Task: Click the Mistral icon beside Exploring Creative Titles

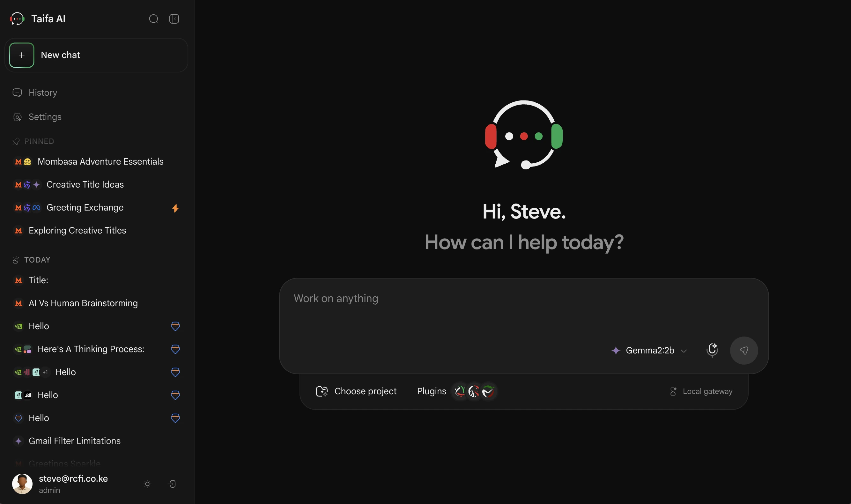Action: tap(18, 231)
